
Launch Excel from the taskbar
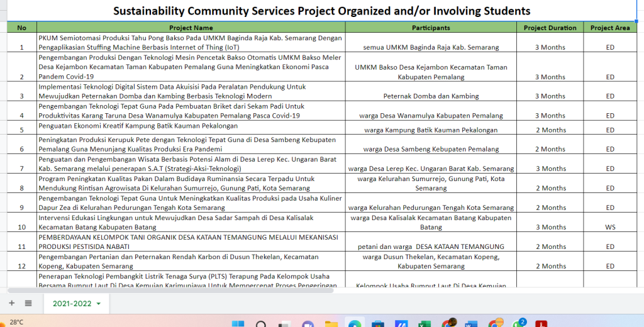click(425, 323)
